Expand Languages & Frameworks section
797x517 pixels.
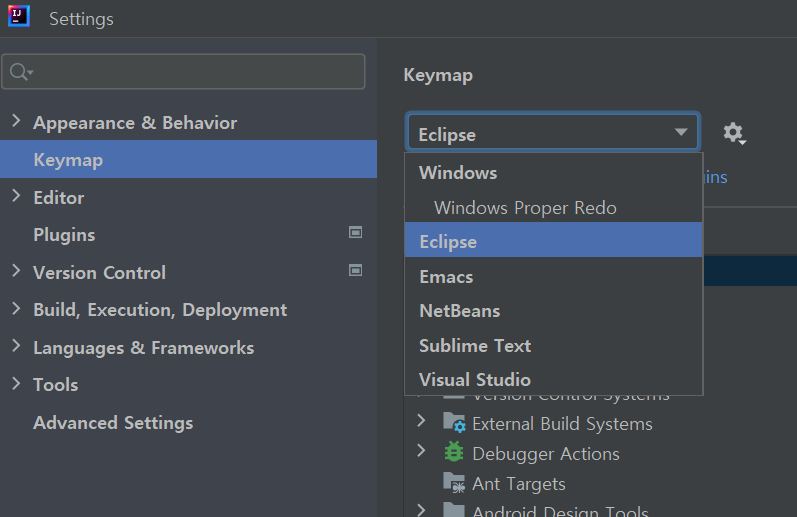(16, 346)
